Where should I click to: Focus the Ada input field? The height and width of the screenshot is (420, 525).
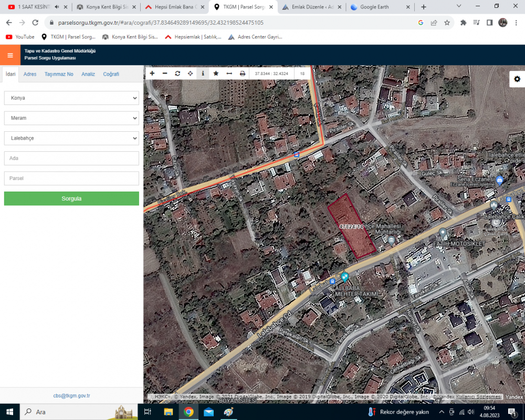click(x=71, y=159)
